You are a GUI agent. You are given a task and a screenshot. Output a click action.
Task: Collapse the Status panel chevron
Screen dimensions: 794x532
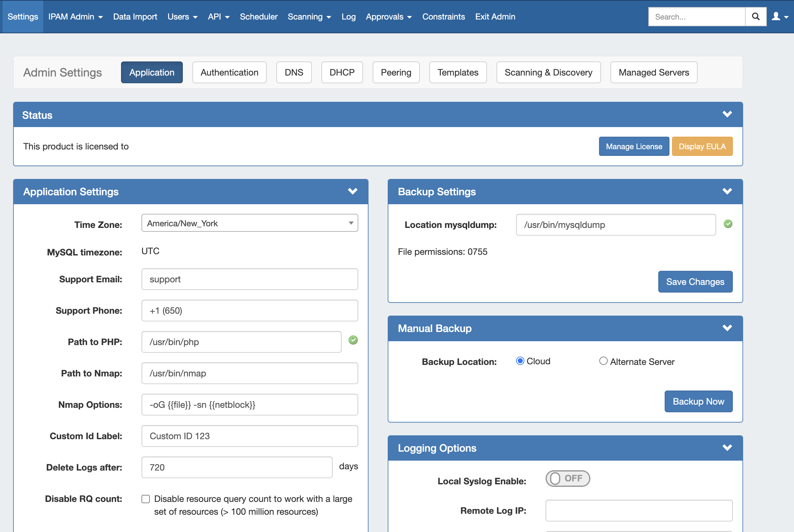[727, 114]
